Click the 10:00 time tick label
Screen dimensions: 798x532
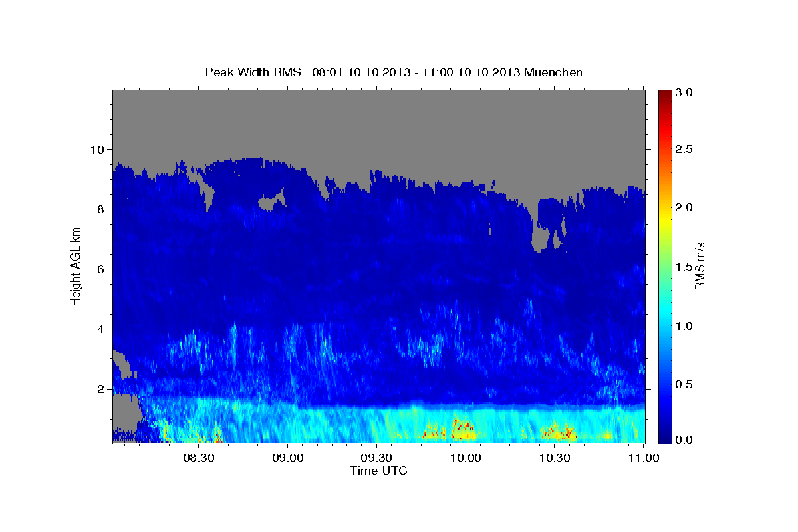[x=465, y=458]
